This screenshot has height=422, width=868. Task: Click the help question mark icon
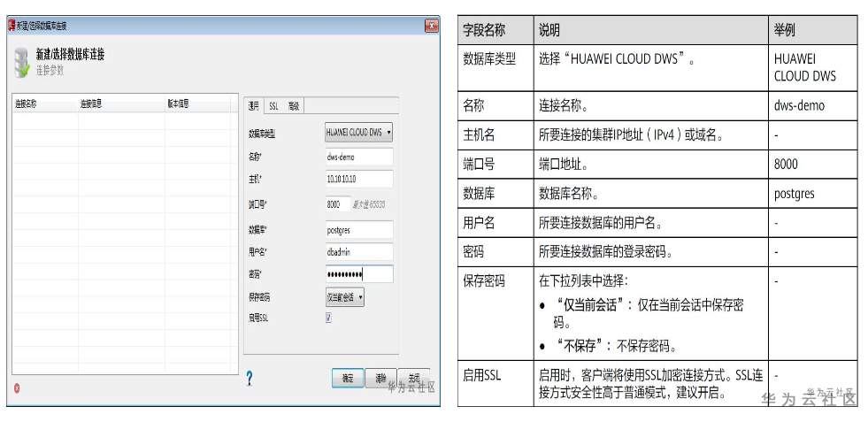pos(250,379)
